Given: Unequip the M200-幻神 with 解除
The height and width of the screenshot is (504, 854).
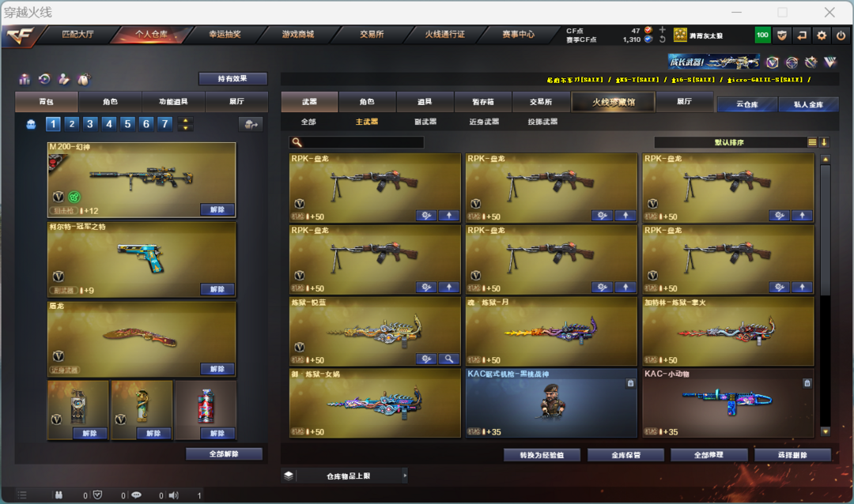Looking at the screenshot, I should pos(217,209).
